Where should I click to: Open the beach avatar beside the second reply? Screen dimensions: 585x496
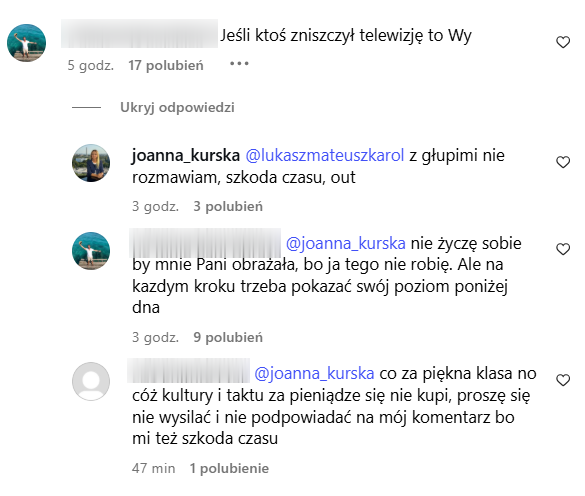coord(91,251)
